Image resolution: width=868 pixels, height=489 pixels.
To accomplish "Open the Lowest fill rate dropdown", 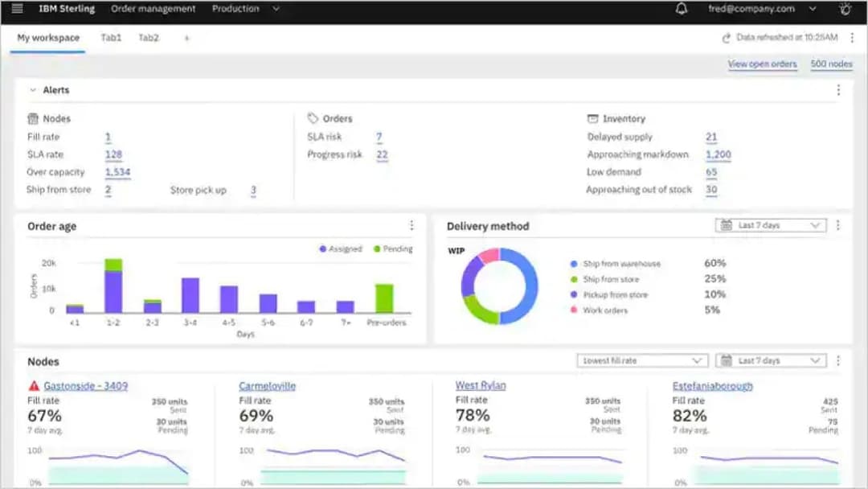I will [x=641, y=361].
